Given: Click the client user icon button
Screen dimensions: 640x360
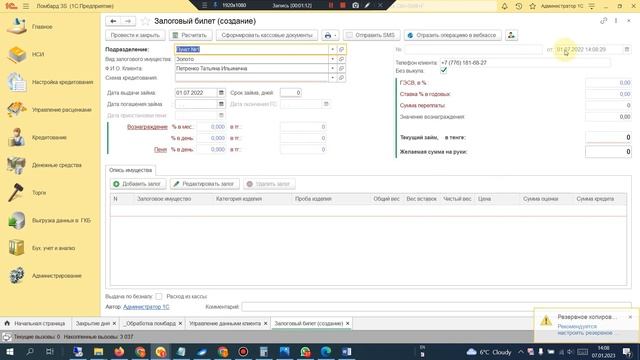Looking at the screenshot, I should coord(511,36).
